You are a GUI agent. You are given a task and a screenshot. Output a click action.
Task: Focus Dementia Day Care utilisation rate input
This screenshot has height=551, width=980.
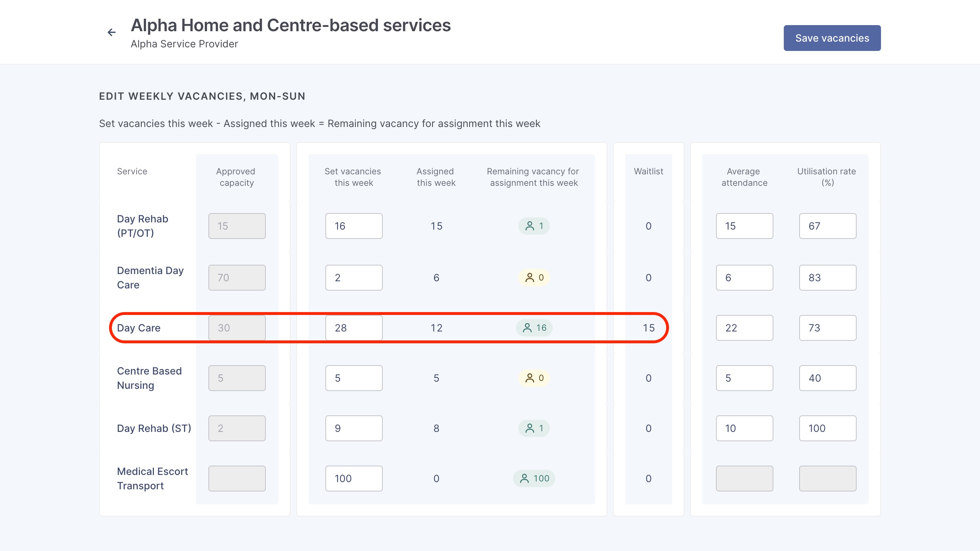point(828,277)
